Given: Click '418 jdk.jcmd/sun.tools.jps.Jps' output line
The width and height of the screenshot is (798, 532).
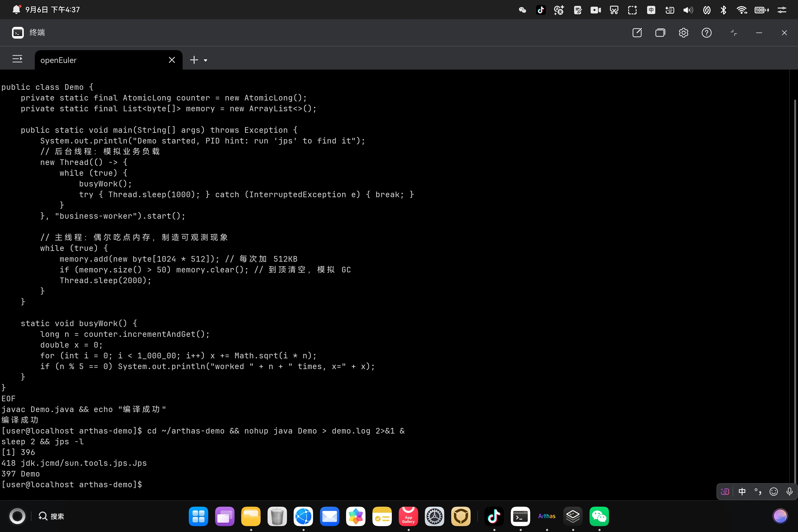Looking at the screenshot, I should (74, 463).
